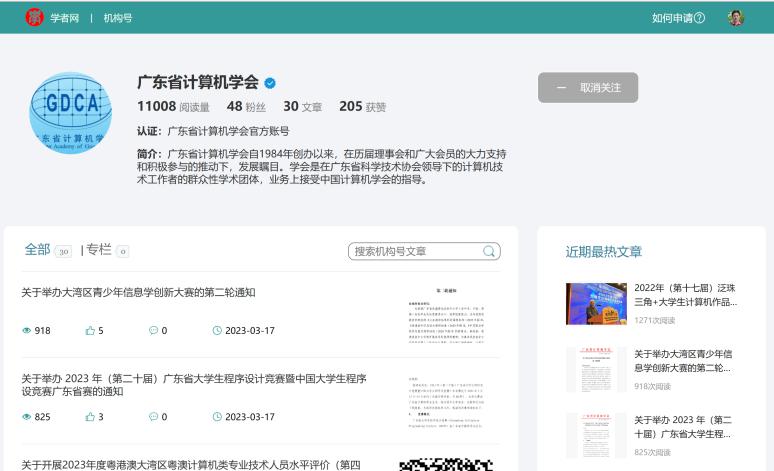Click the user avatar in the header
The width and height of the screenshot is (774, 471).
coord(736,18)
